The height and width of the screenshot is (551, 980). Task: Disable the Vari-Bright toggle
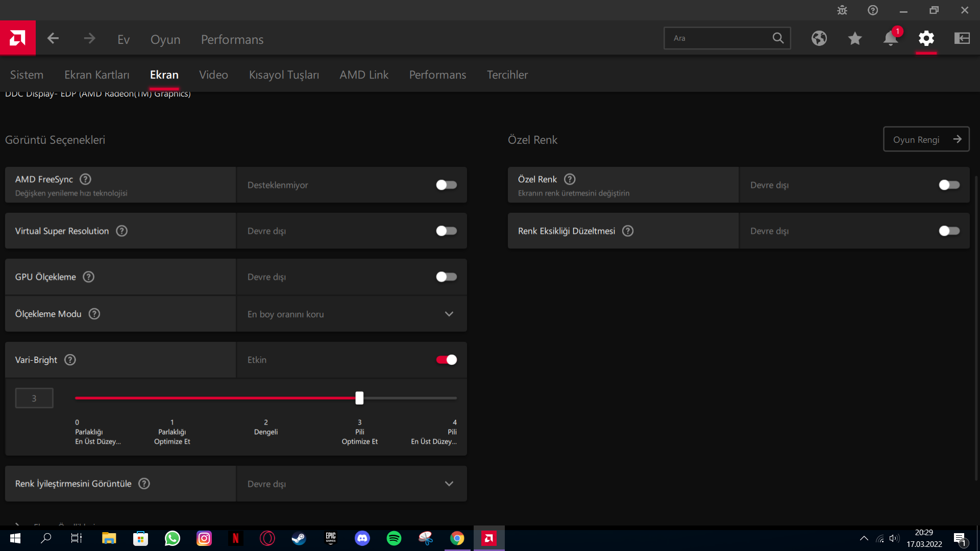[x=447, y=360]
